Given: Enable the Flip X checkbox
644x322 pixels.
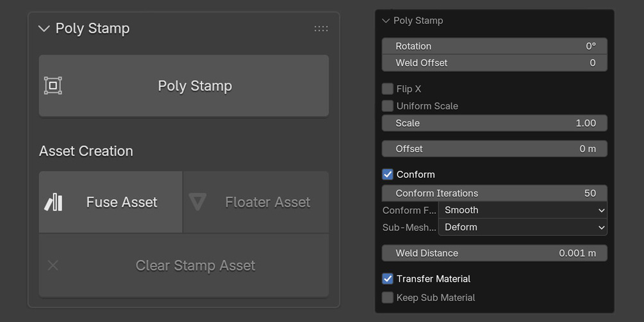Looking at the screenshot, I should 387,88.
